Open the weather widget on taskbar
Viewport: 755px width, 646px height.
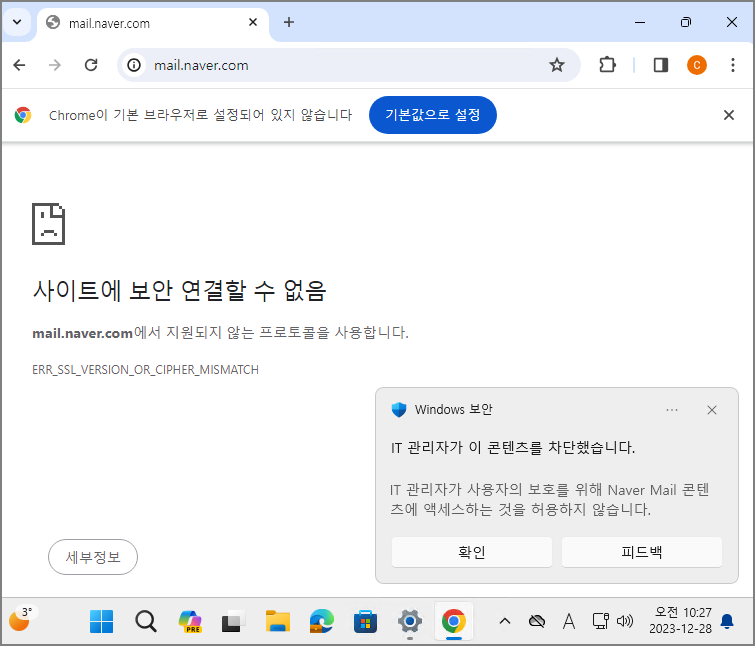[x=22, y=618]
